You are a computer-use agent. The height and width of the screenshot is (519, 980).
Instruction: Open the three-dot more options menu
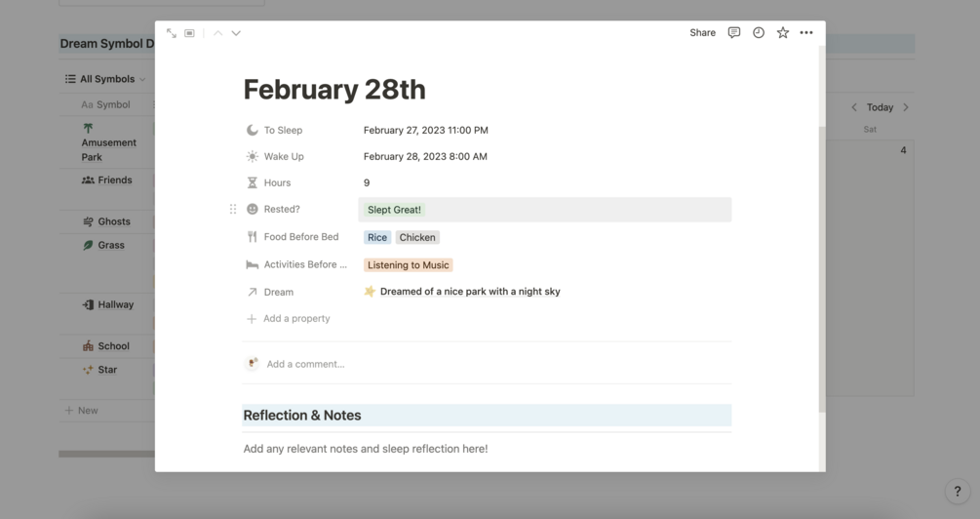(806, 33)
